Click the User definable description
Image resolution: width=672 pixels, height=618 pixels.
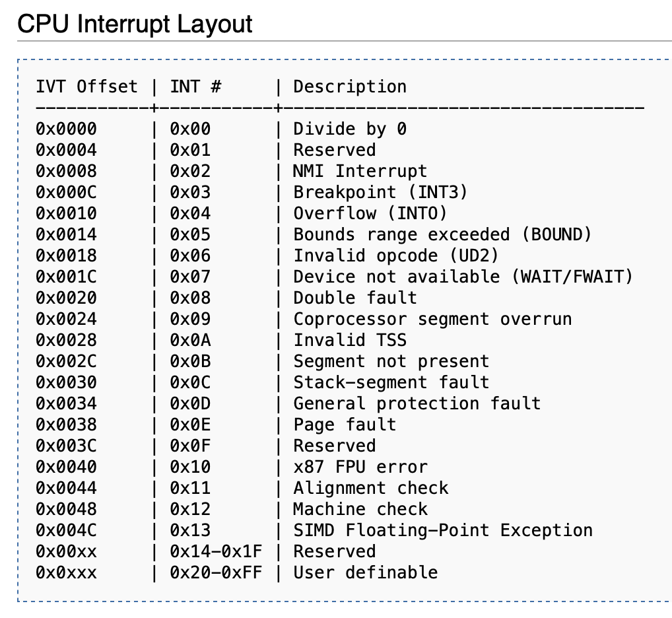[365, 572]
